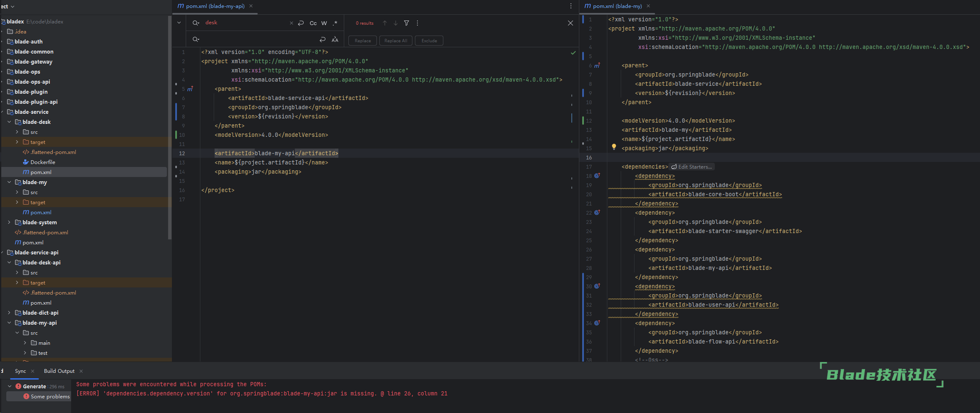Click the project tree vertical scrollbar
Image resolution: width=980 pixels, height=413 pixels.
tap(169, 128)
